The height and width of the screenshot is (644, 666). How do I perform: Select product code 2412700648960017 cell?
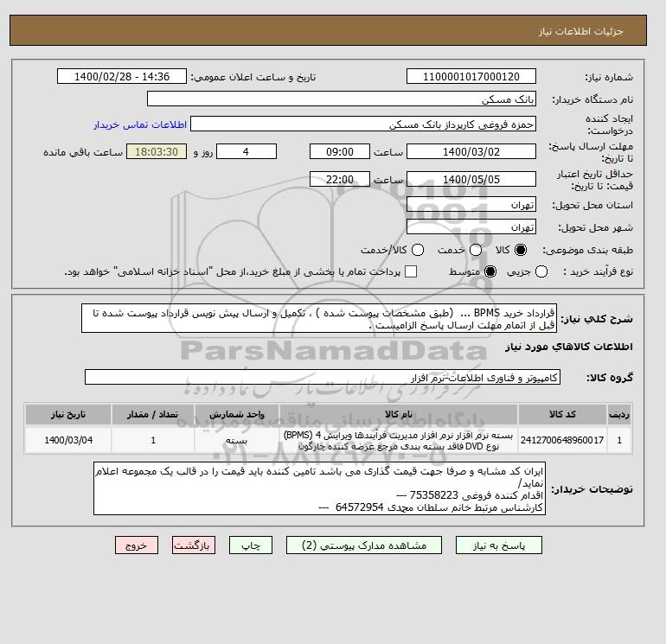click(562, 440)
